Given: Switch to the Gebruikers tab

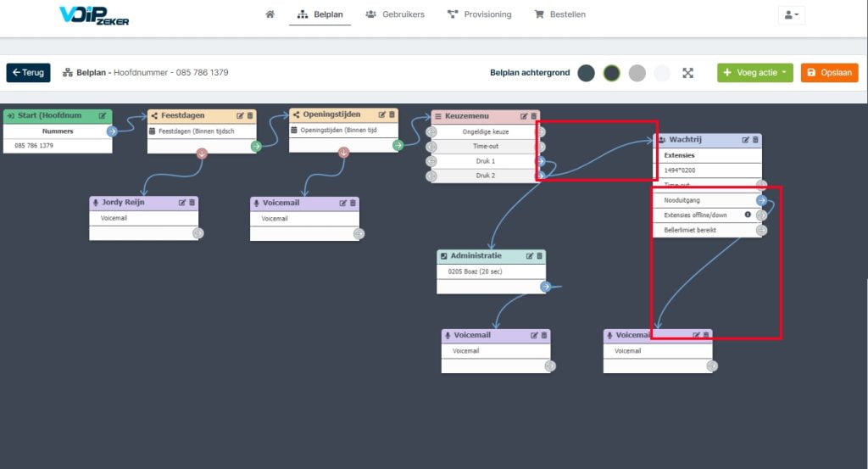Looking at the screenshot, I should tap(395, 14).
